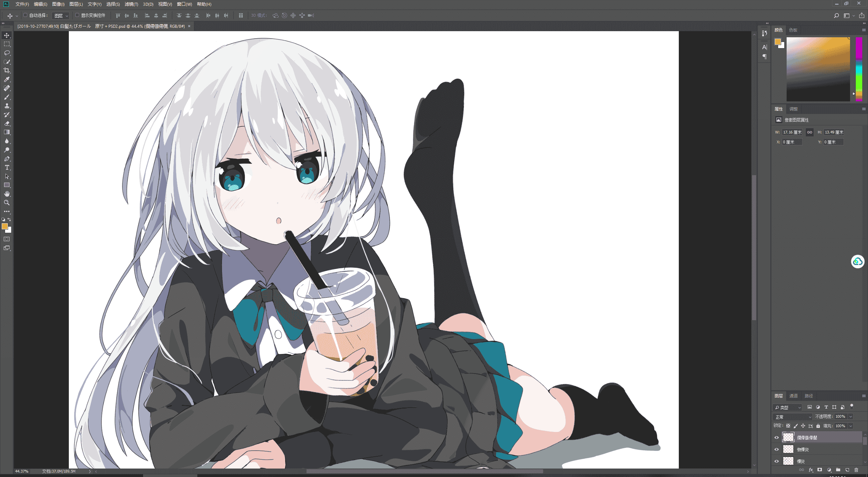Click the search icon in top right

(x=836, y=16)
